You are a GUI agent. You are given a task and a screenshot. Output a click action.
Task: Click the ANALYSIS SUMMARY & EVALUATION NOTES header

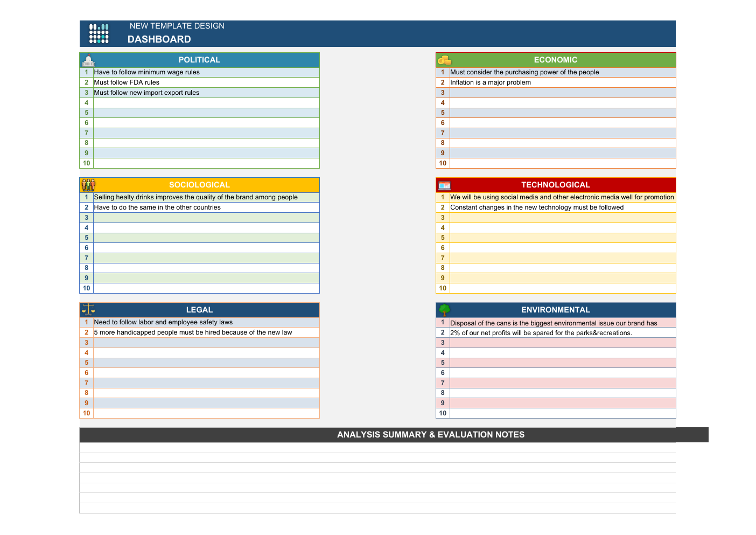pyautogui.click(x=394, y=435)
